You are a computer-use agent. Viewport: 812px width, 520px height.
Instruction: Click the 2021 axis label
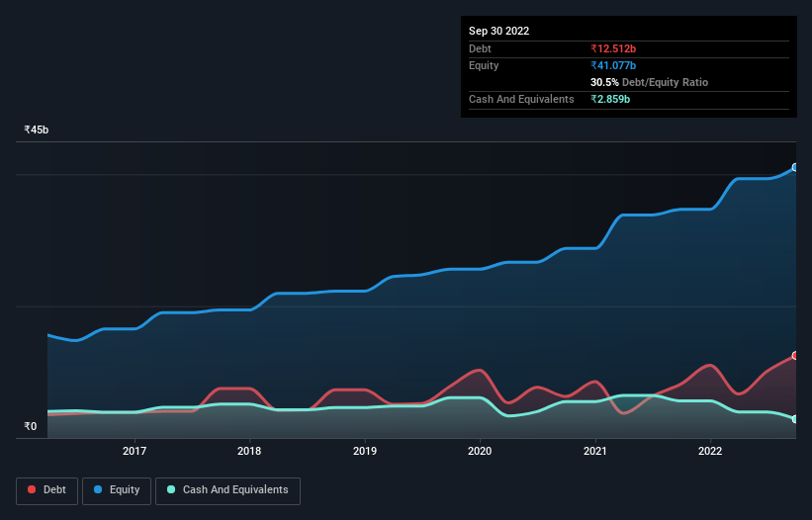coord(595,451)
